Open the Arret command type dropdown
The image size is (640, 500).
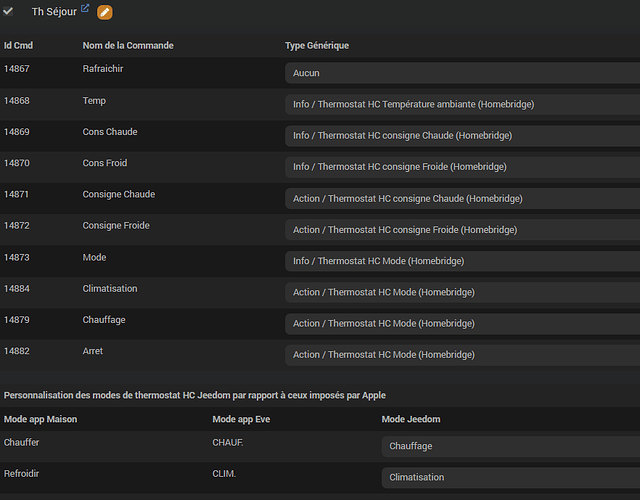coord(462,355)
